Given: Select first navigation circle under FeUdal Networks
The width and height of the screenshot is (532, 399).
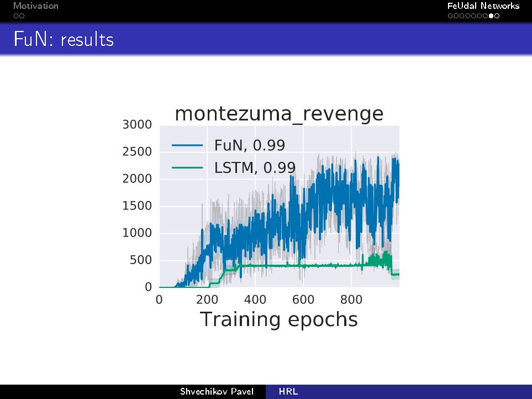Looking at the screenshot, I should coord(450,15).
